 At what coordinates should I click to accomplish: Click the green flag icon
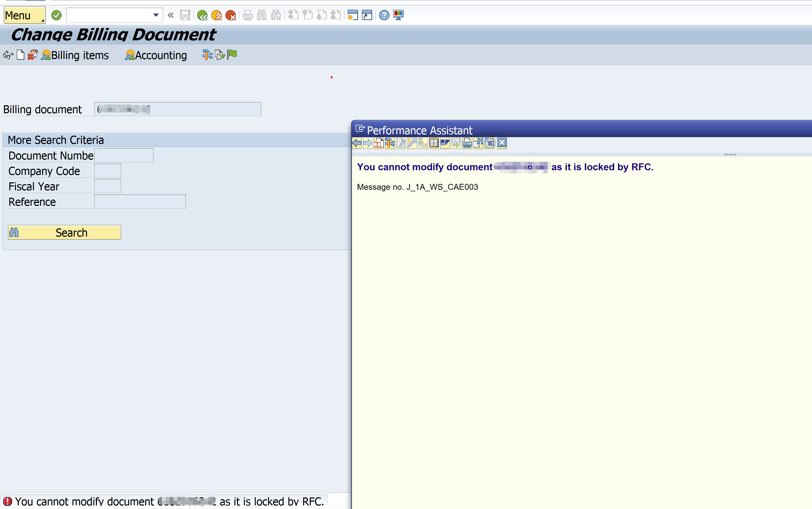pyautogui.click(x=232, y=54)
